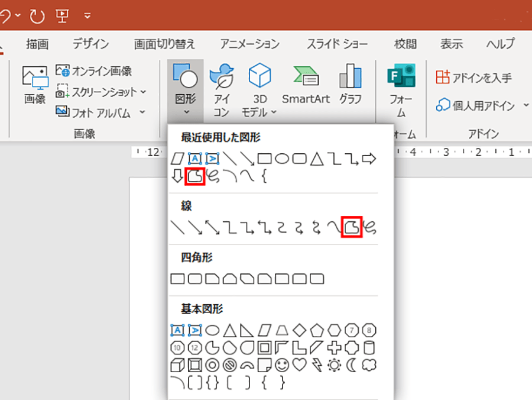Insert a picture with the 画像 button

click(35, 85)
